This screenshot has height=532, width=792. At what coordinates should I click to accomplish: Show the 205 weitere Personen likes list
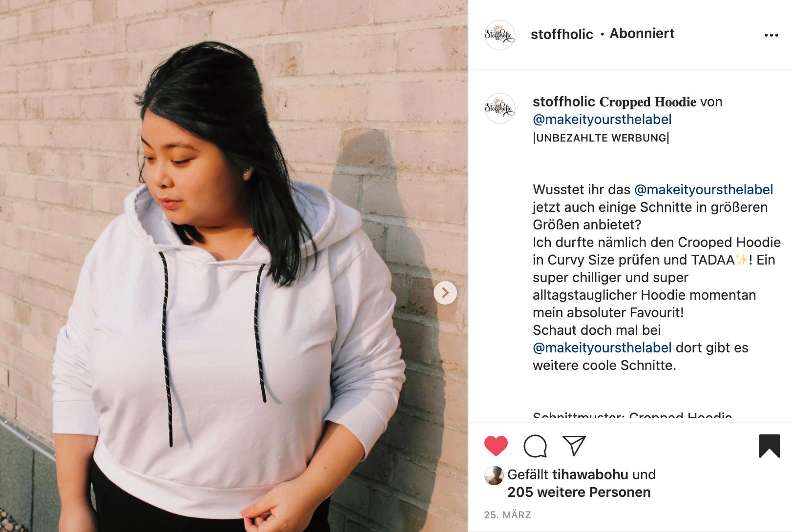579,492
